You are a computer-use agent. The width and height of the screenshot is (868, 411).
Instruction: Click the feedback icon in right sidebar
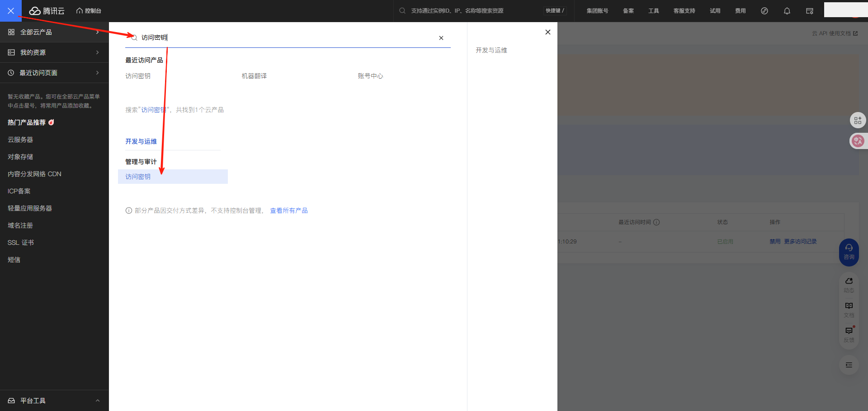coord(849,334)
